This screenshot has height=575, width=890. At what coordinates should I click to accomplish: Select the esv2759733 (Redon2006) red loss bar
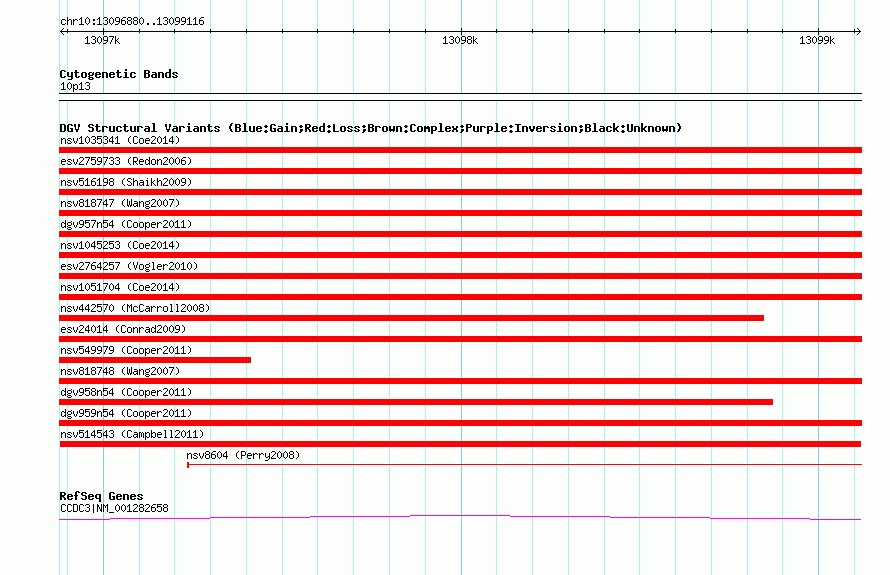[x=460, y=171]
